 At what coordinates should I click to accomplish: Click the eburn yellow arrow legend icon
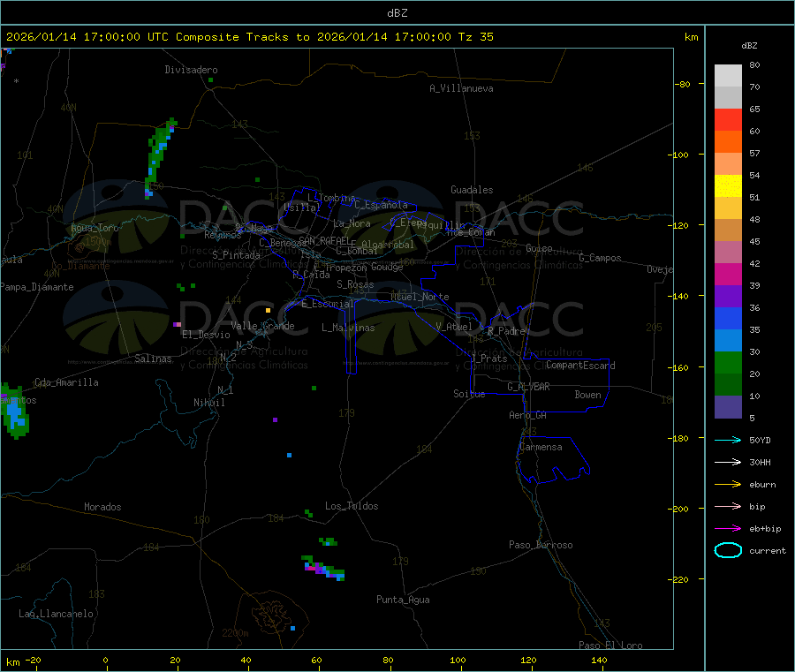[x=728, y=484]
